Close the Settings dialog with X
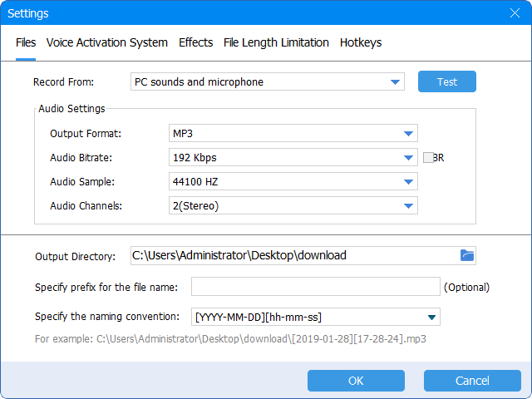The height and width of the screenshot is (399, 532). tap(515, 13)
